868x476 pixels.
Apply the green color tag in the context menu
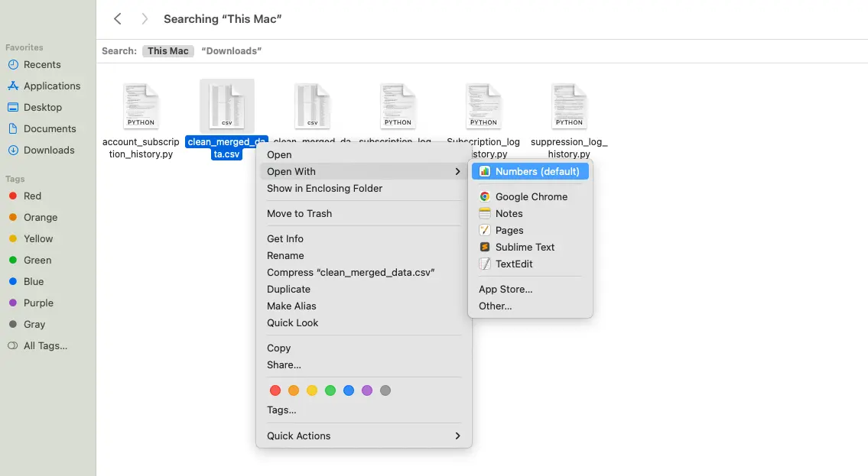(x=330, y=390)
